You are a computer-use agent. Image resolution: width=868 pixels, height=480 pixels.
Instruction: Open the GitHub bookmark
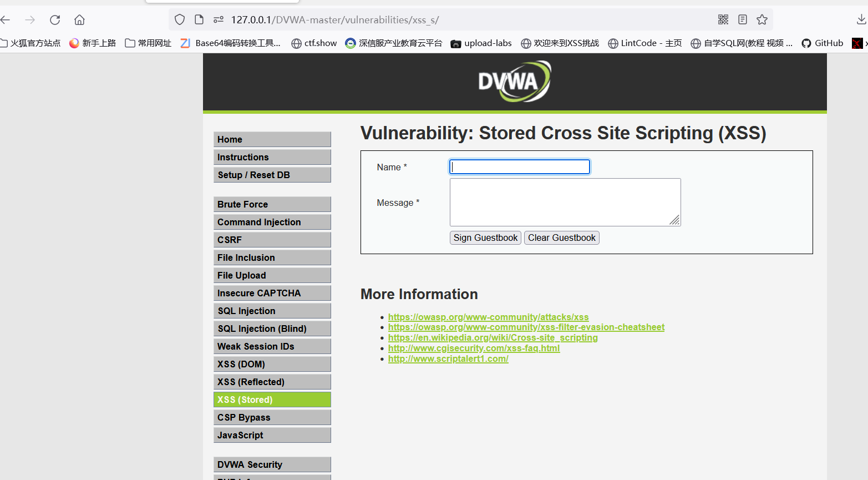[x=822, y=43]
